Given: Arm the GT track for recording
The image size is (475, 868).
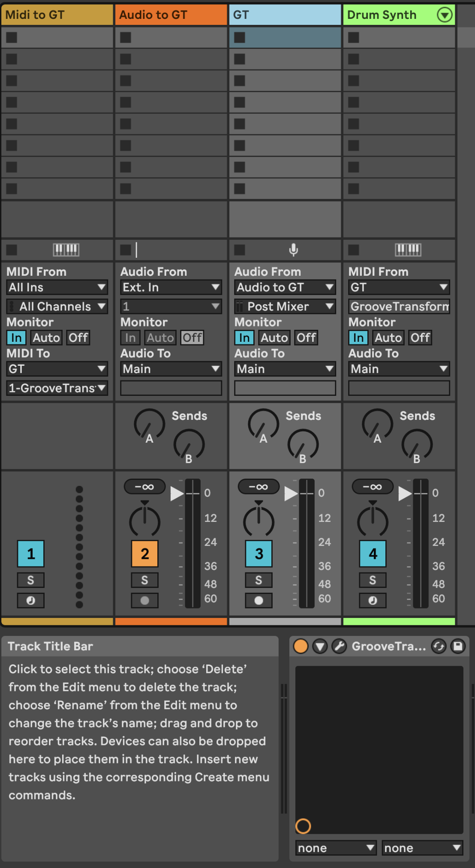Looking at the screenshot, I should 259,600.
